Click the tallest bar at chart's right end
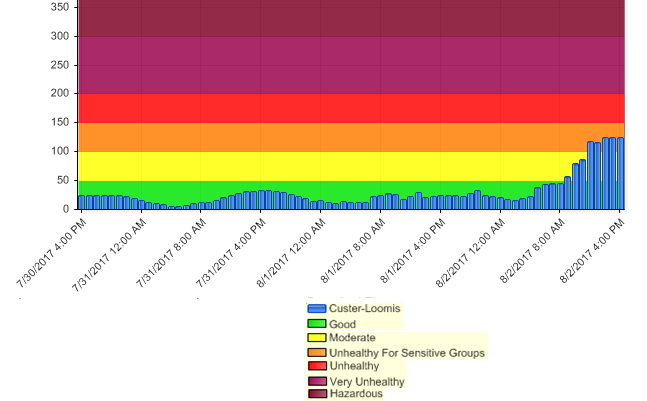The width and height of the screenshot is (647, 401). tap(620, 175)
